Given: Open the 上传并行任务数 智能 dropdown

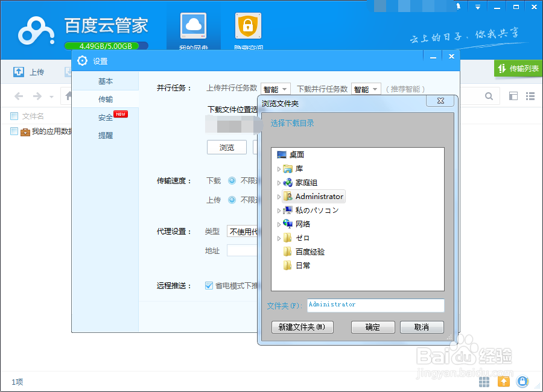Looking at the screenshot, I should click(275, 87).
